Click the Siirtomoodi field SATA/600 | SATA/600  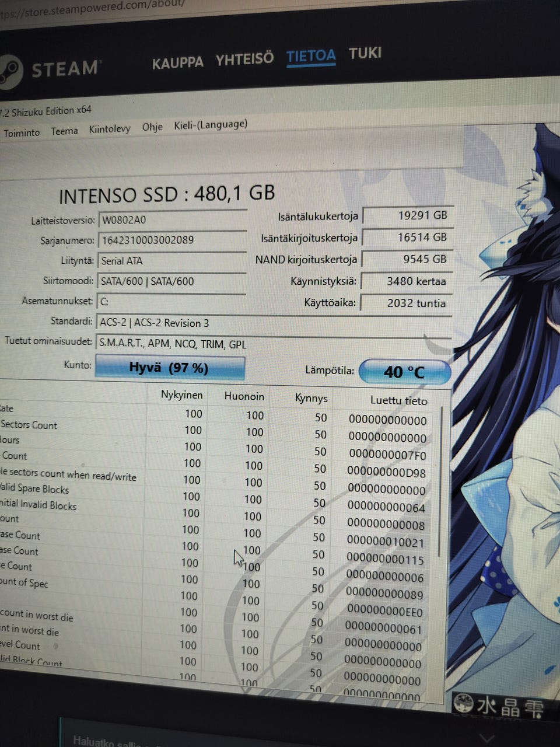point(171,281)
